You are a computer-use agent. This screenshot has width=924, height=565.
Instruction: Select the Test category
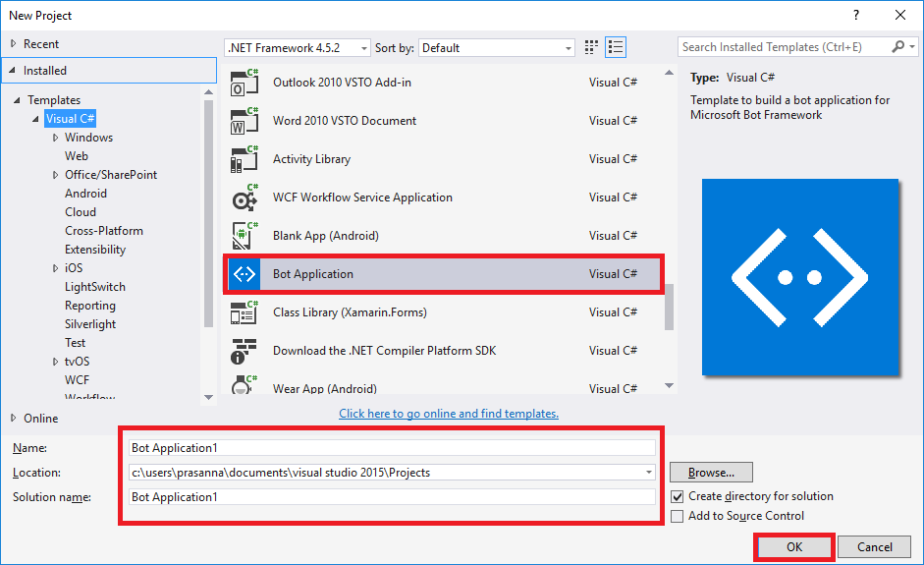[75, 343]
